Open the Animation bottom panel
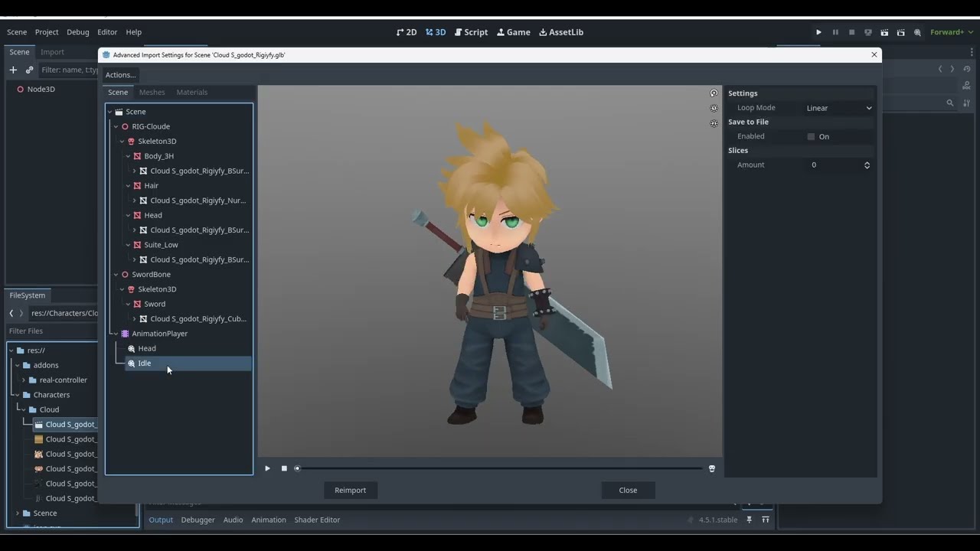This screenshot has width=980, height=551. click(x=269, y=520)
